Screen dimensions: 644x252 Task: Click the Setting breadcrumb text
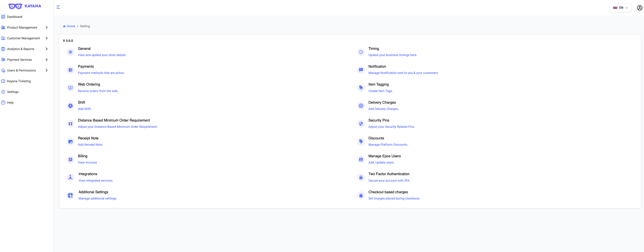(x=85, y=26)
